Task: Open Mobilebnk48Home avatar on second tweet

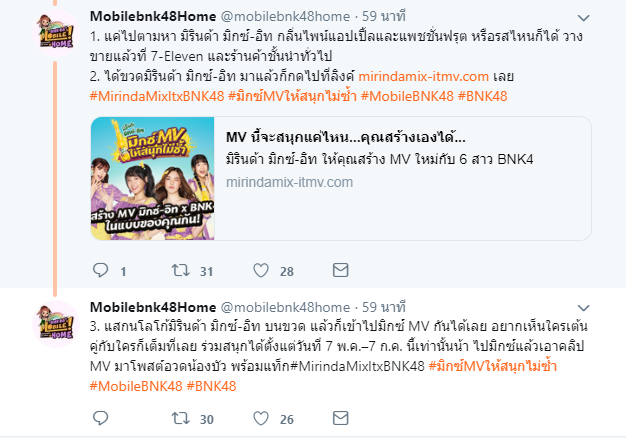Action: (56, 323)
